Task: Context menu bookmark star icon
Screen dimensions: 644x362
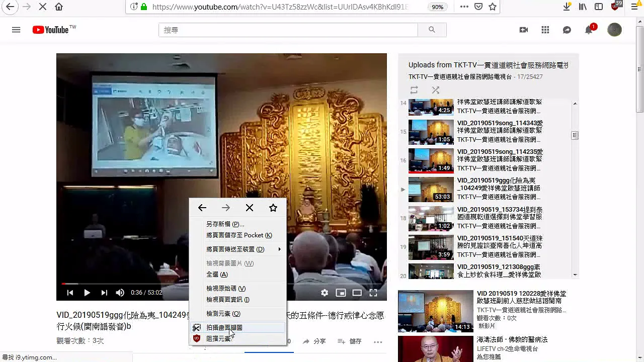Action: pyautogui.click(x=273, y=208)
